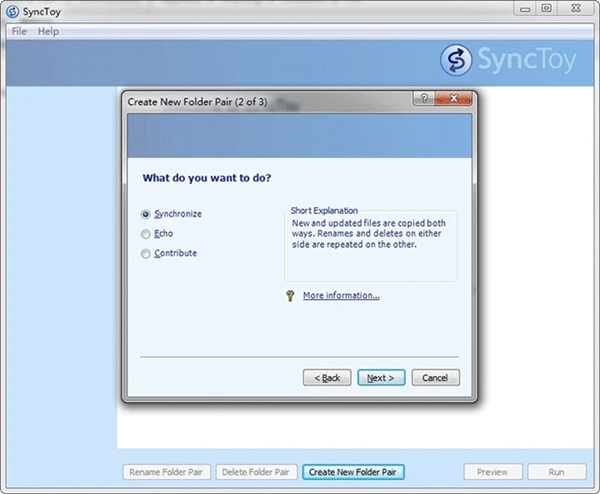Click the key icon beside More information
The width and height of the screenshot is (600, 494).
[x=291, y=296]
